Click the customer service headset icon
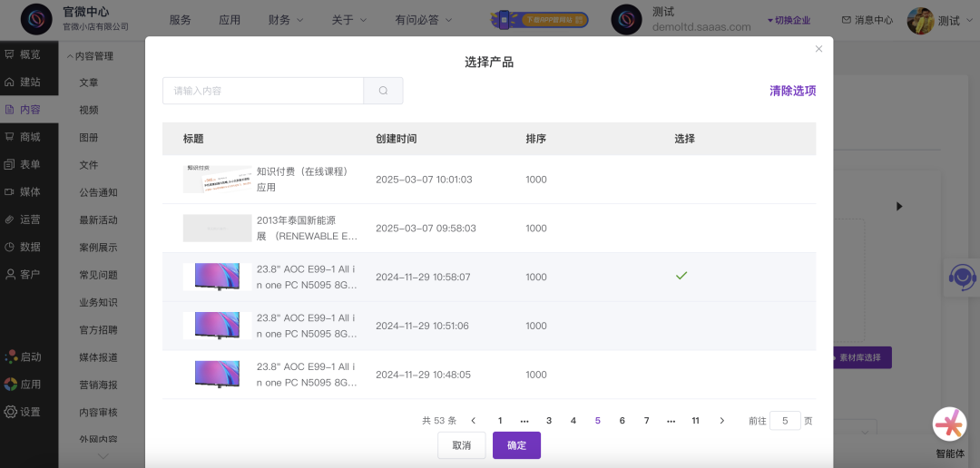This screenshot has height=468, width=980. click(x=961, y=276)
